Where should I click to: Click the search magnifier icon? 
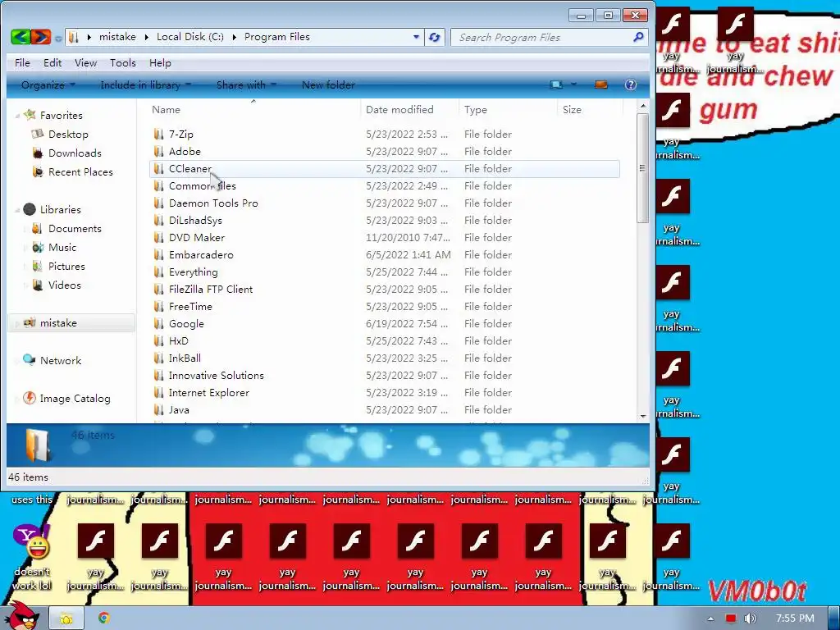pyautogui.click(x=638, y=37)
